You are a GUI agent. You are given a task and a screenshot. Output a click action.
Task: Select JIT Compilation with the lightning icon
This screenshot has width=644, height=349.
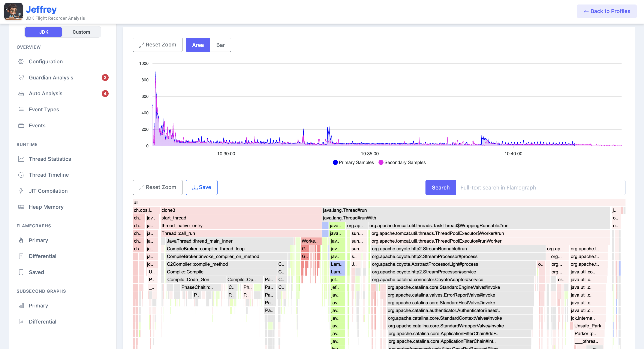point(48,191)
